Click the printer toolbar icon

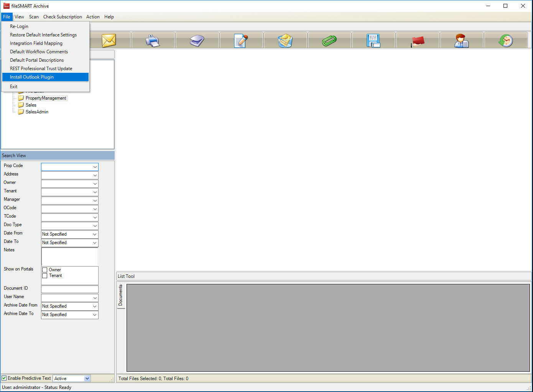tap(153, 40)
